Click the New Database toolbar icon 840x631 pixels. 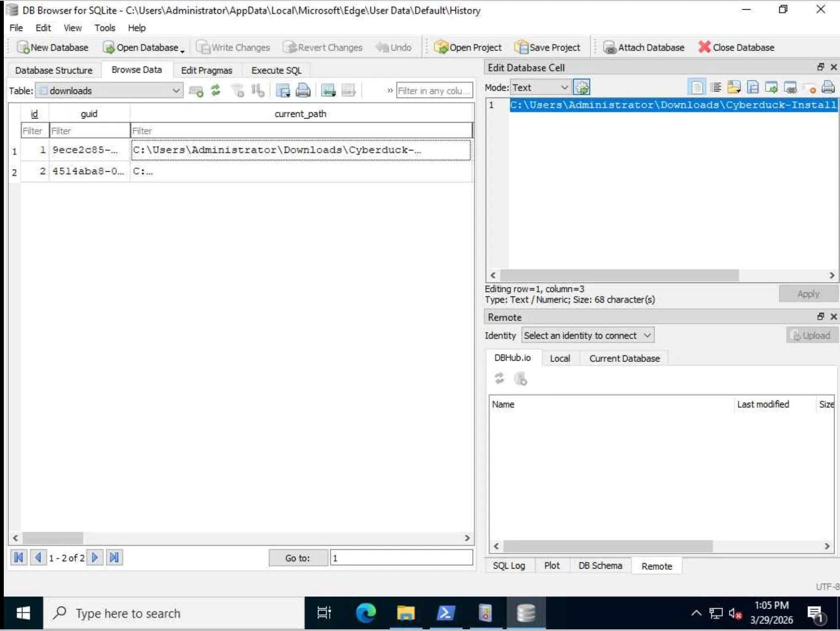(x=23, y=47)
